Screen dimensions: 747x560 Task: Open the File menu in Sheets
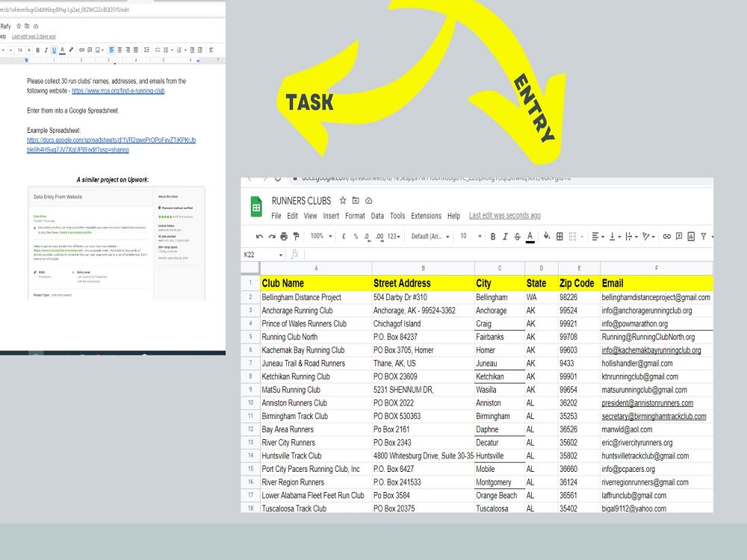point(276,216)
